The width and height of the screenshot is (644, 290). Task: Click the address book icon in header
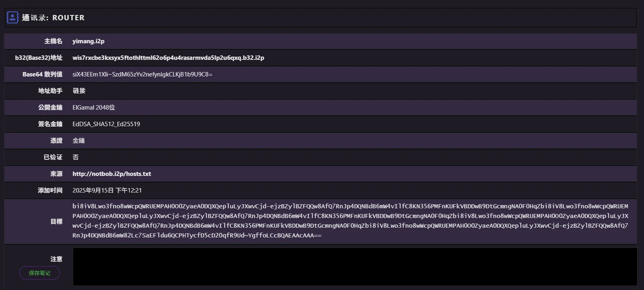coord(13,17)
